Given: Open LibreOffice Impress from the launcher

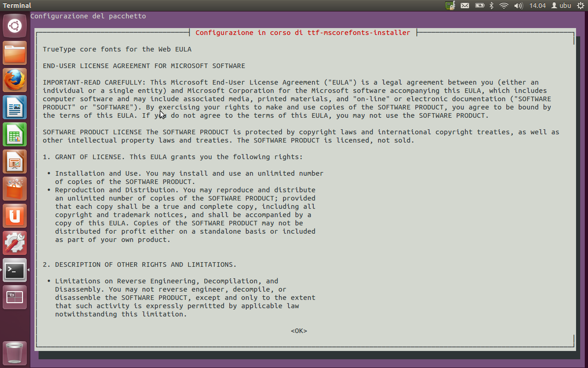Looking at the screenshot, I should coord(15,161).
